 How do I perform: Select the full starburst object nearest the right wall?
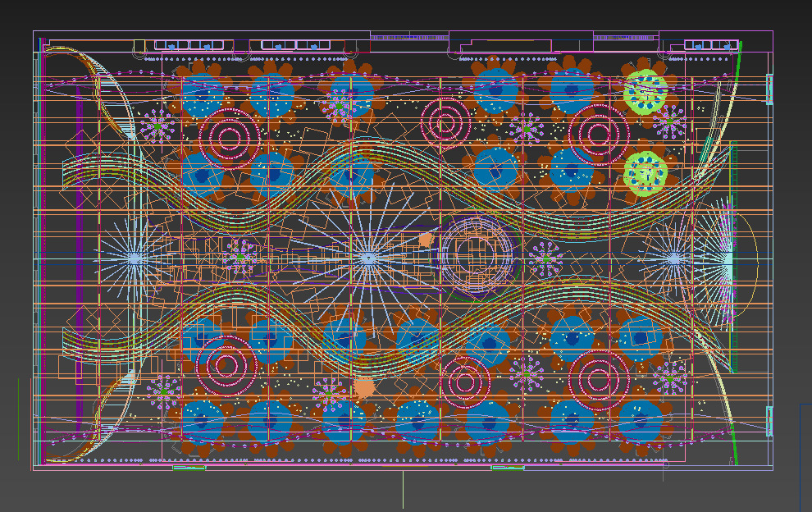[x=673, y=258]
